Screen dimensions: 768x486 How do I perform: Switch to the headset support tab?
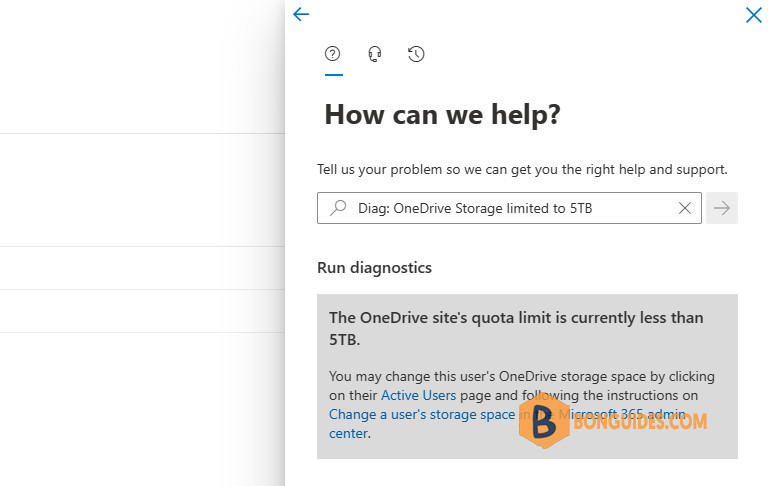coord(375,53)
